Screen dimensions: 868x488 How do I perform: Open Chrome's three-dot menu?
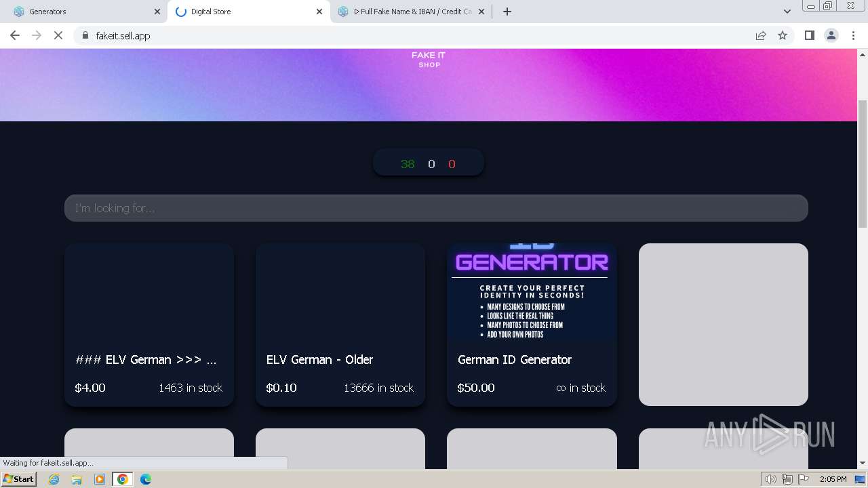tap(853, 35)
